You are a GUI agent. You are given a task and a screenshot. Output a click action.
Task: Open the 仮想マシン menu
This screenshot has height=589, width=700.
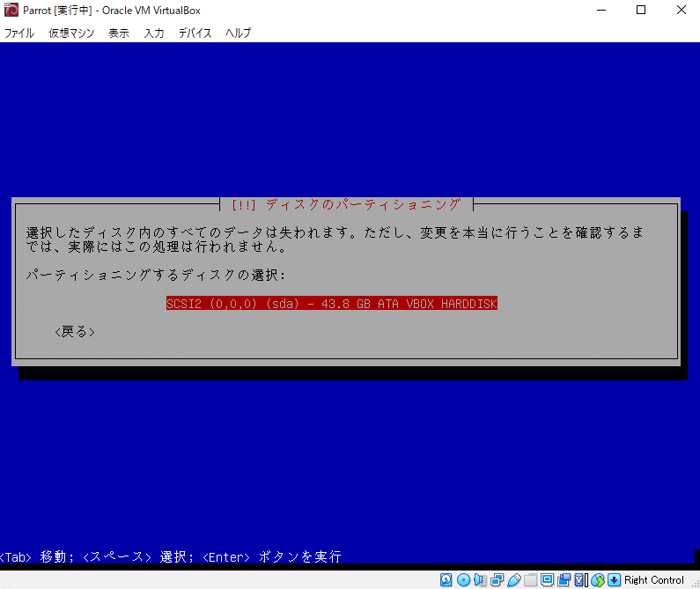[71, 33]
